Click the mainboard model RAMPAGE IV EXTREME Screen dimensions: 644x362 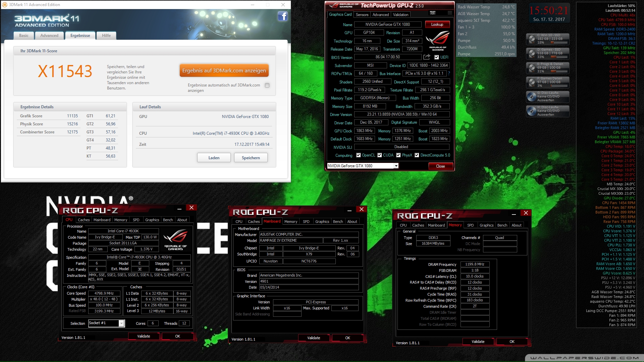[291, 240]
